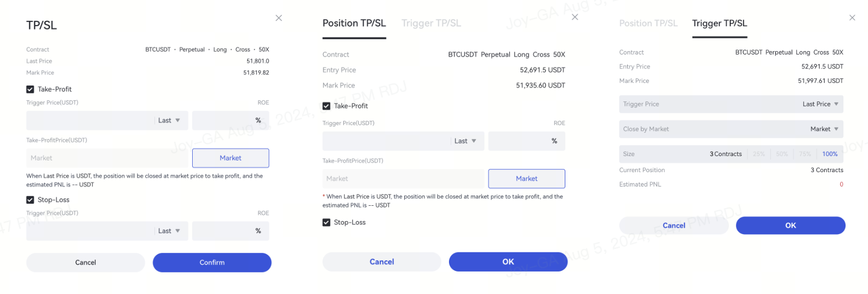Click the blue Confirm button
Image resolution: width=868 pixels, height=294 pixels.
click(212, 262)
